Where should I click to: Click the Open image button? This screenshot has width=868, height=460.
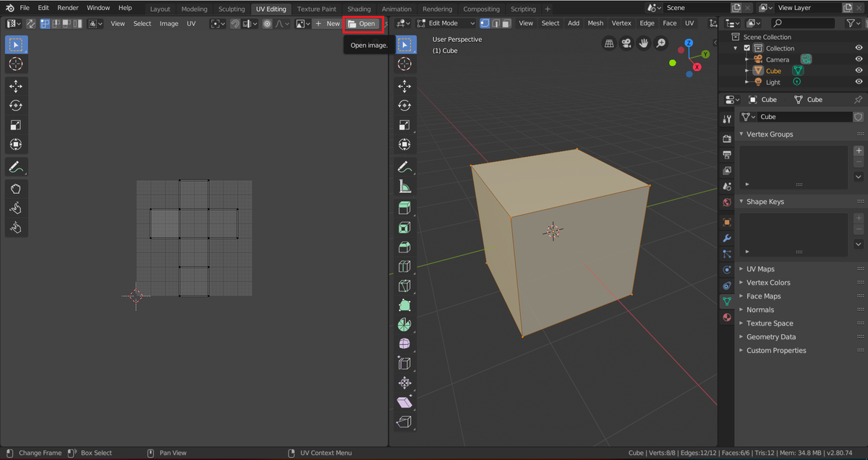362,23
